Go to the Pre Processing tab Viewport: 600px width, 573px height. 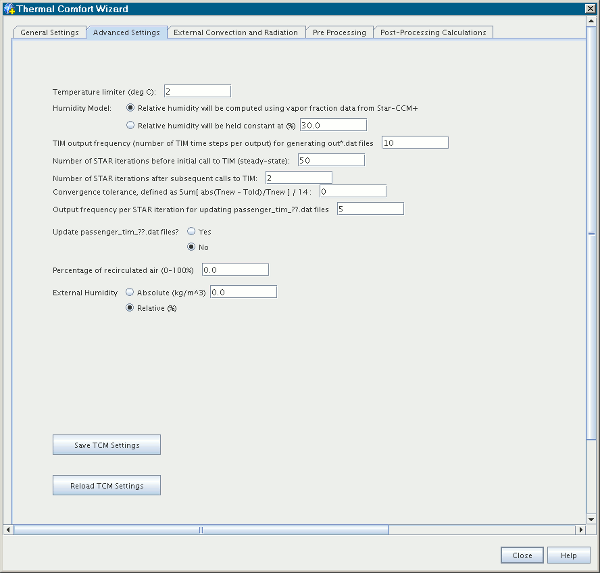tap(339, 32)
